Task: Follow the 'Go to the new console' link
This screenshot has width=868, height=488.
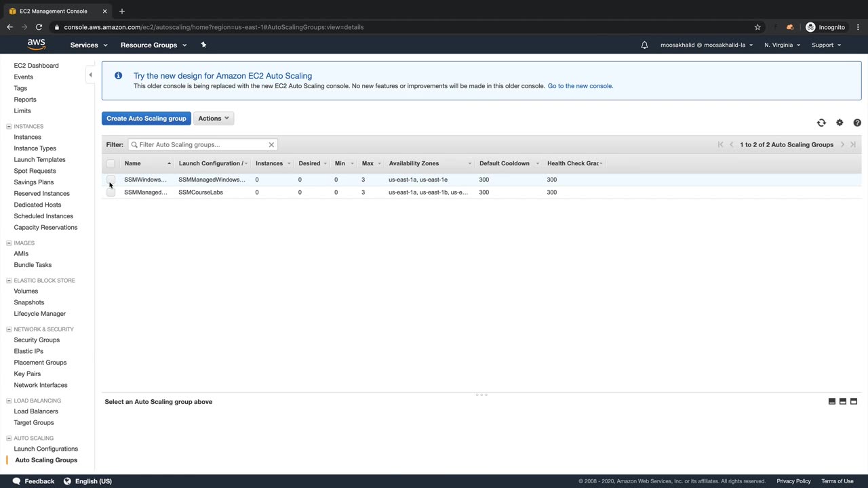Action: [580, 86]
